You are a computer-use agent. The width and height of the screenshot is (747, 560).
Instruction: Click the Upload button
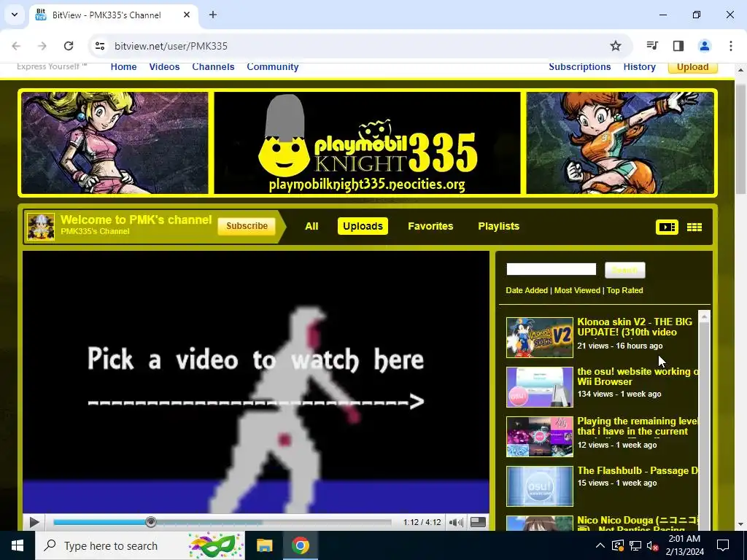[693, 67]
